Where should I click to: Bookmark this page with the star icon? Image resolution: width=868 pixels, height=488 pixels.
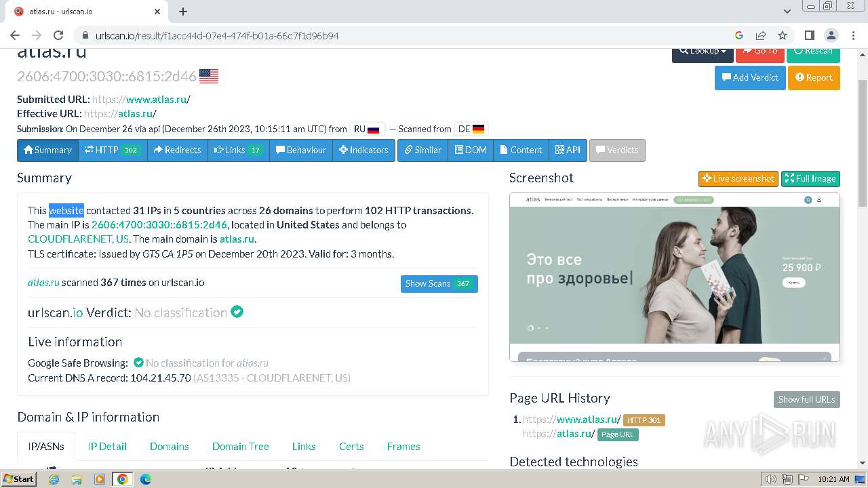[x=783, y=35]
